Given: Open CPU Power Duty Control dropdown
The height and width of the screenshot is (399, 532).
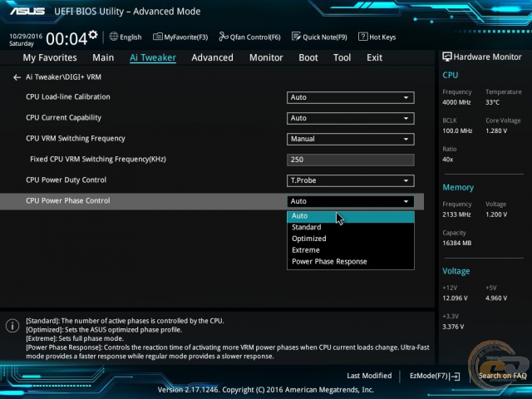Looking at the screenshot, I should 350,180.
